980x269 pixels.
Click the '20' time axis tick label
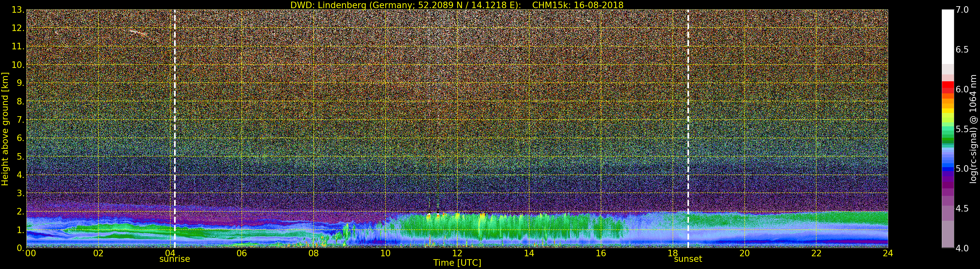[x=745, y=253]
